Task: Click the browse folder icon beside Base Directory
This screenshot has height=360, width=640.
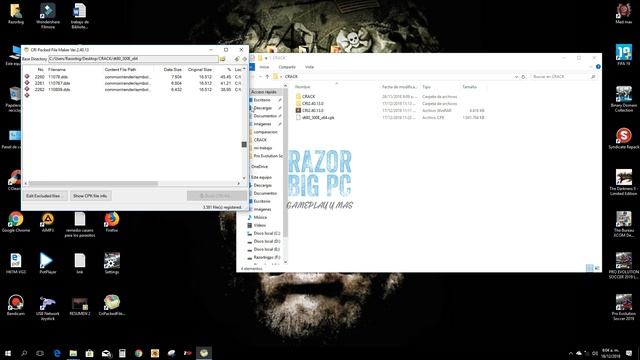Action: click(222, 59)
